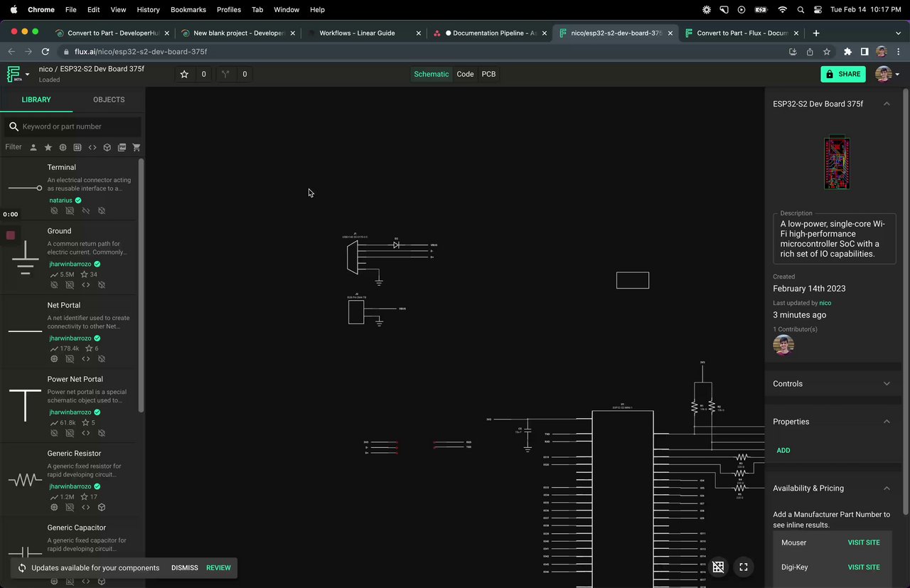Click chip icon on Net Portal part
Screen dimensions: 910x588
[x=54, y=358]
